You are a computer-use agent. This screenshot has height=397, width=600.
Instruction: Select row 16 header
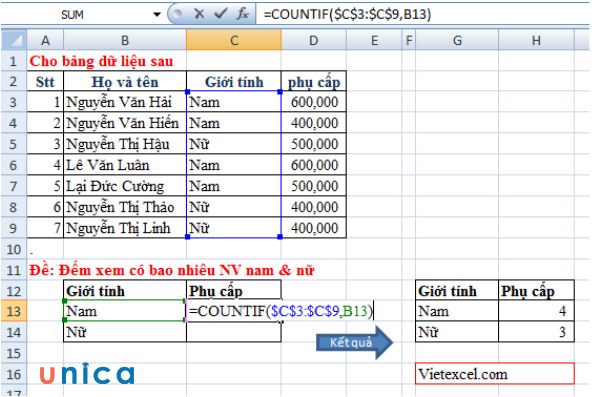pyautogui.click(x=14, y=374)
